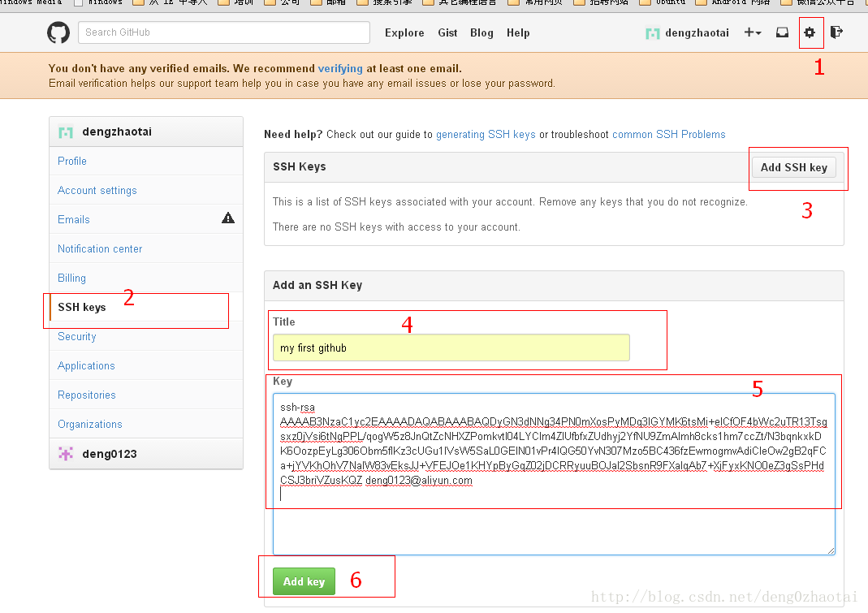The width and height of the screenshot is (868, 613).
Task: Open Gist in the top navigation
Action: pyautogui.click(x=447, y=32)
